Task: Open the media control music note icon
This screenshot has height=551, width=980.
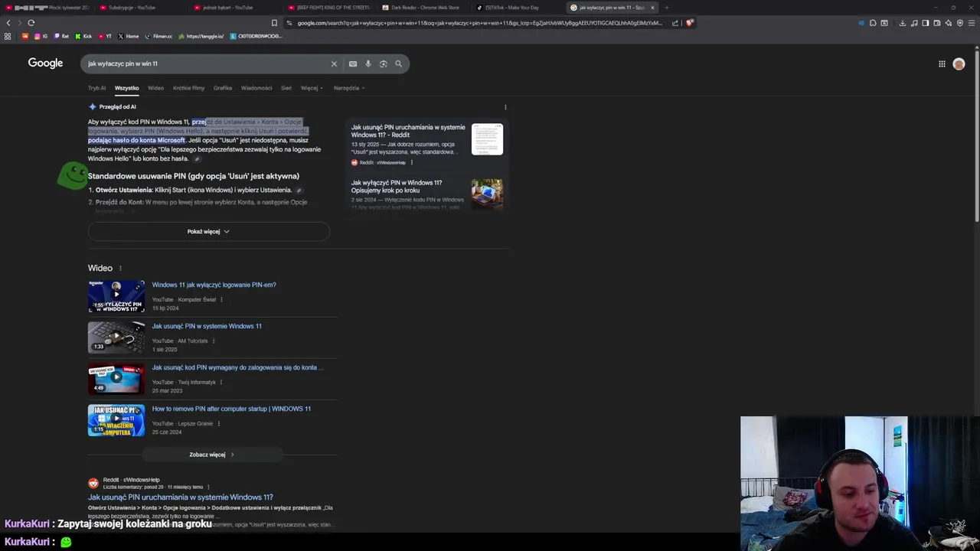Action: pyautogui.click(x=914, y=23)
